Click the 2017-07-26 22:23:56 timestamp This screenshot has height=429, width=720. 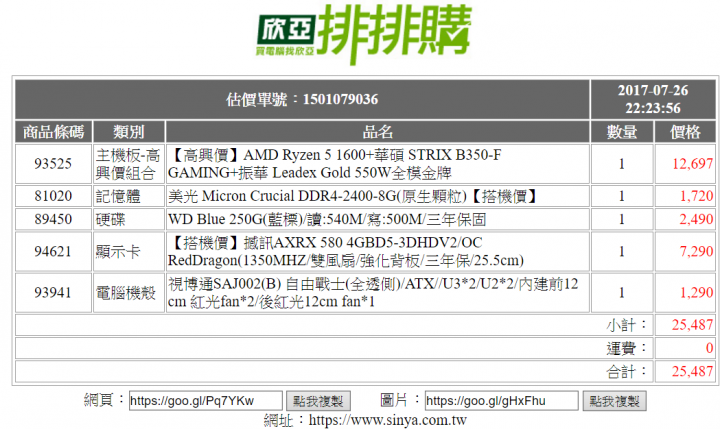(653, 99)
